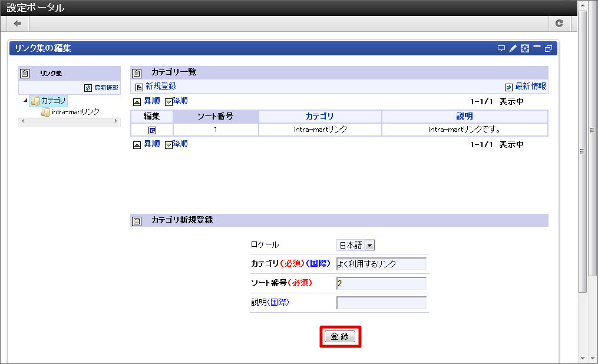This screenshot has width=598, height=364.
Task: Minimize the リンク集の編集 portlet
Action: [x=537, y=47]
